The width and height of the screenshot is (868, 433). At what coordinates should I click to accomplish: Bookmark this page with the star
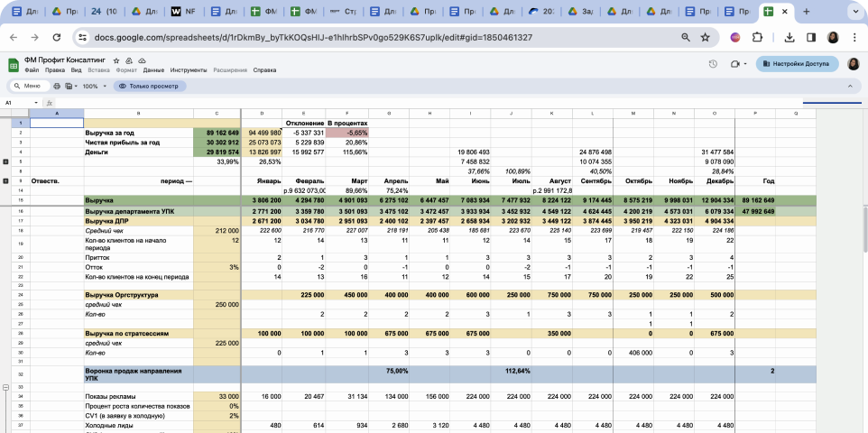pyautogui.click(x=705, y=37)
